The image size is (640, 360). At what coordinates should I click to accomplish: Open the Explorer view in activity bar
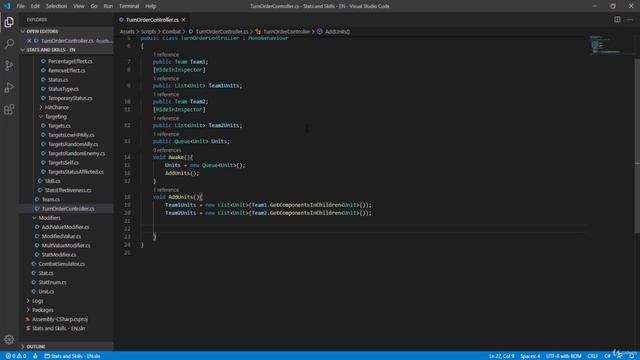pyautogui.click(x=9, y=22)
